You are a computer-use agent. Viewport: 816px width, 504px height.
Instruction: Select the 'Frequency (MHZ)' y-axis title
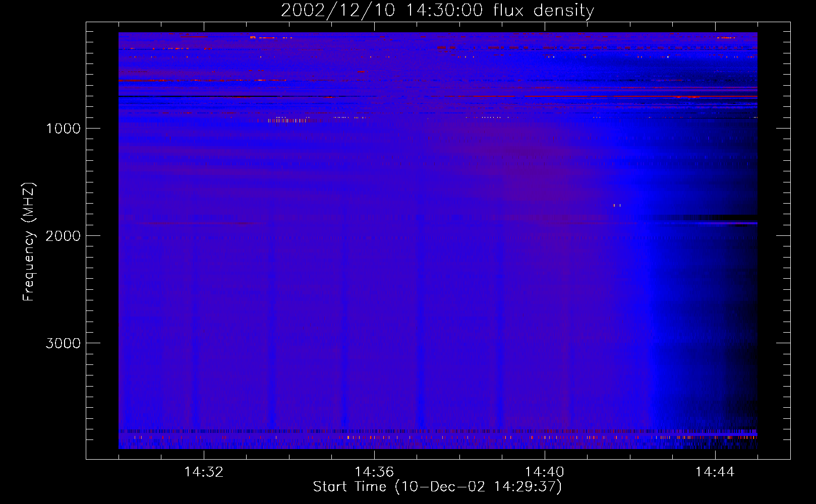(x=29, y=242)
